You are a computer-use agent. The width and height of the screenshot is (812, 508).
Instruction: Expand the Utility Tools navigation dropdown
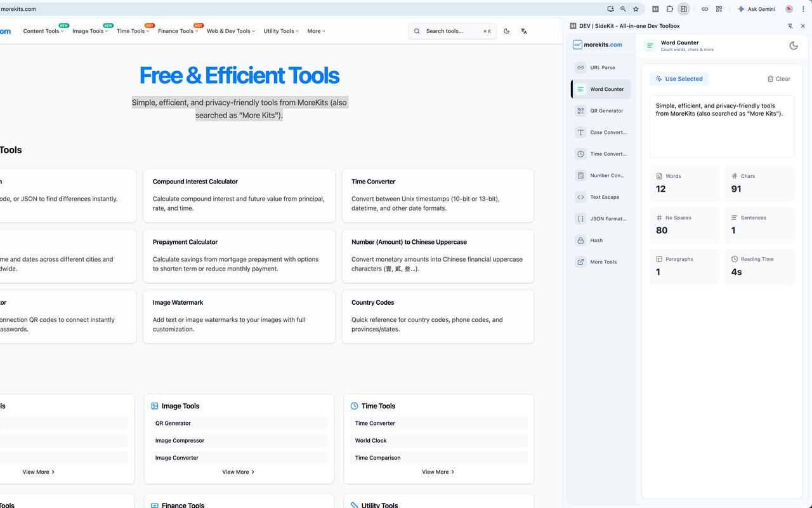coord(281,31)
